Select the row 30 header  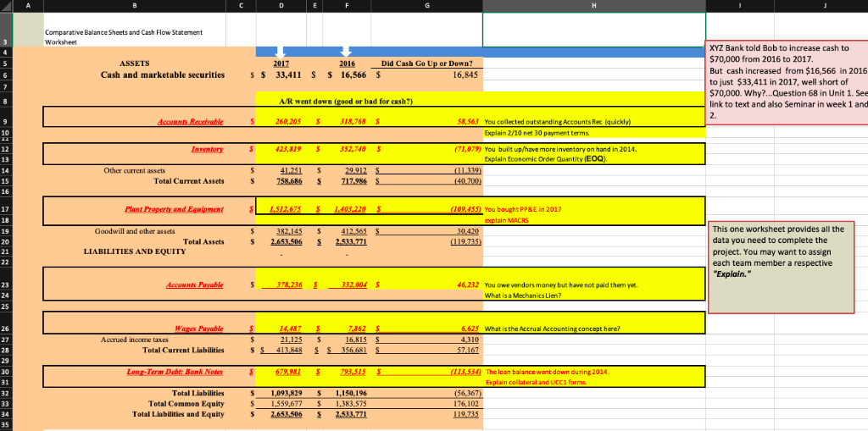click(6, 371)
